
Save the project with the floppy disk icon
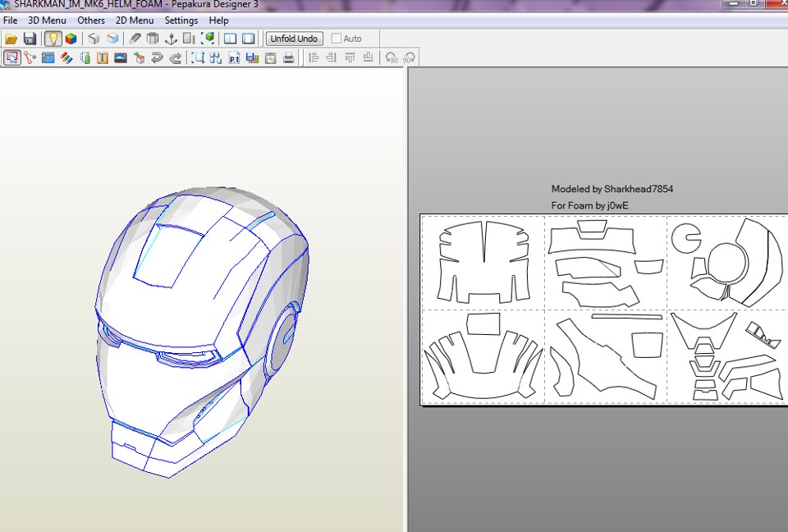point(30,39)
